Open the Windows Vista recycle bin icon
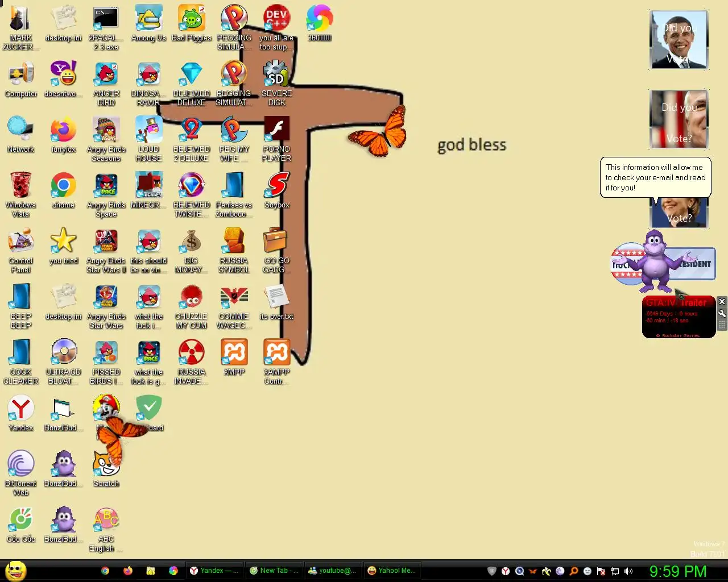 [x=21, y=195]
